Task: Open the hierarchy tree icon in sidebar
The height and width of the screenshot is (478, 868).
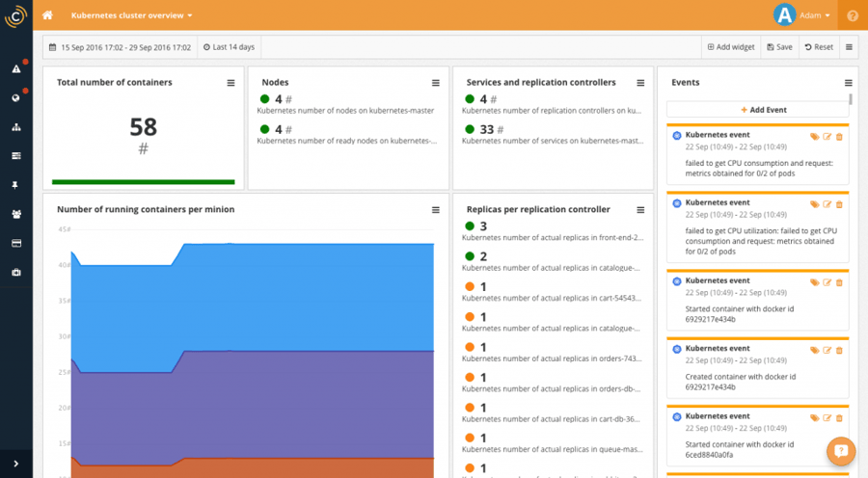Action: click(16, 127)
